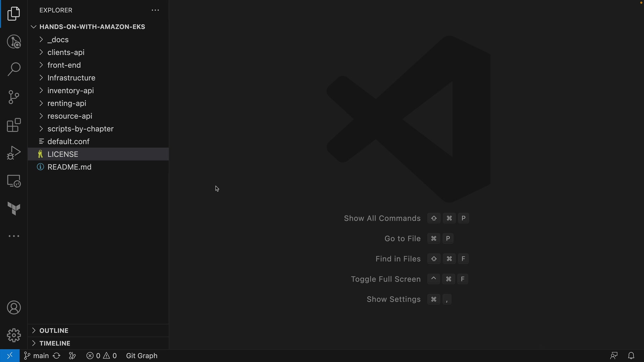The width and height of the screenshot is (644, 362).
Task: Open the Remote Explorer view
Action: pos(14,181)
